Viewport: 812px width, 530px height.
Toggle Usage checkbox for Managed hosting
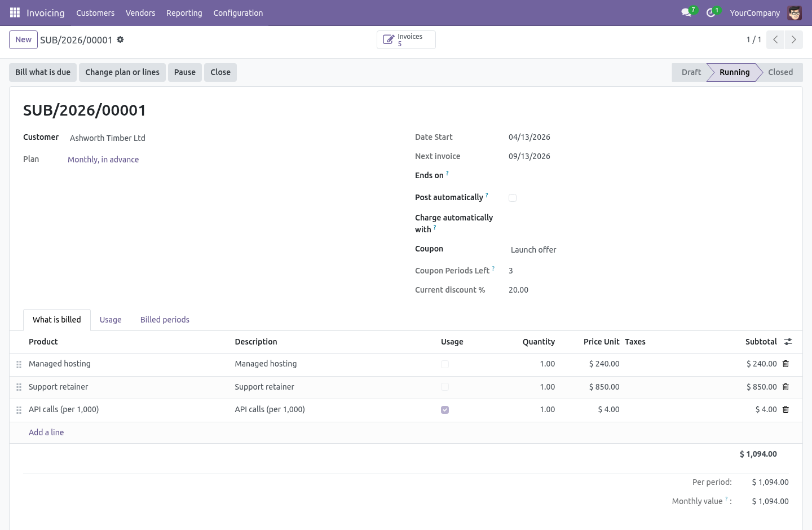[445, 364]
